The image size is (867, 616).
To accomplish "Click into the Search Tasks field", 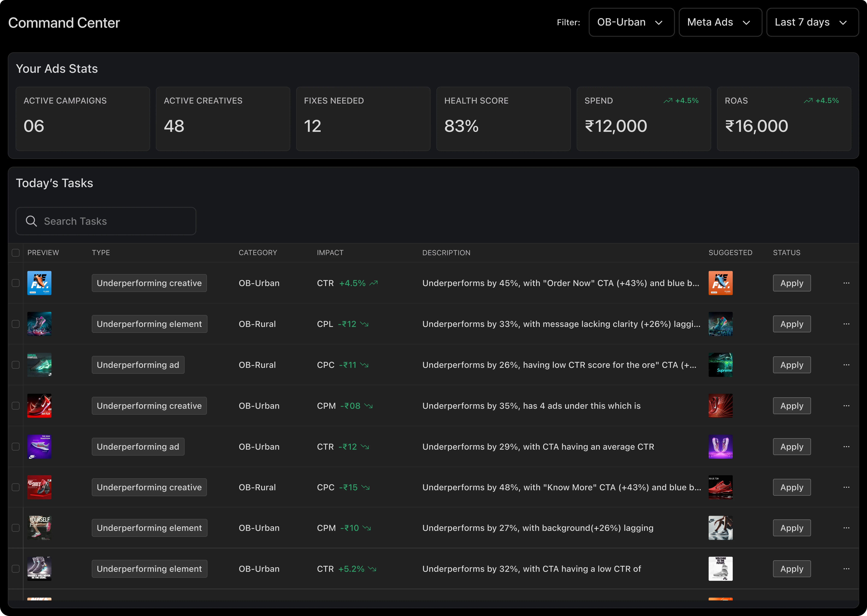I will click(x=114, y=221).
